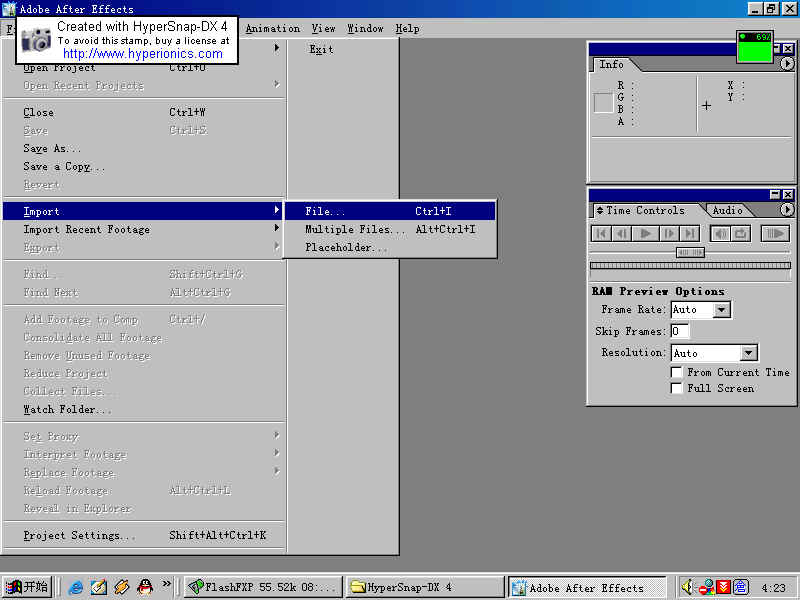Screen dimensions: 800x600
Task: Click the QQ penguin quick launch icon
Action: pyautogui.click(x=145, y=587)
